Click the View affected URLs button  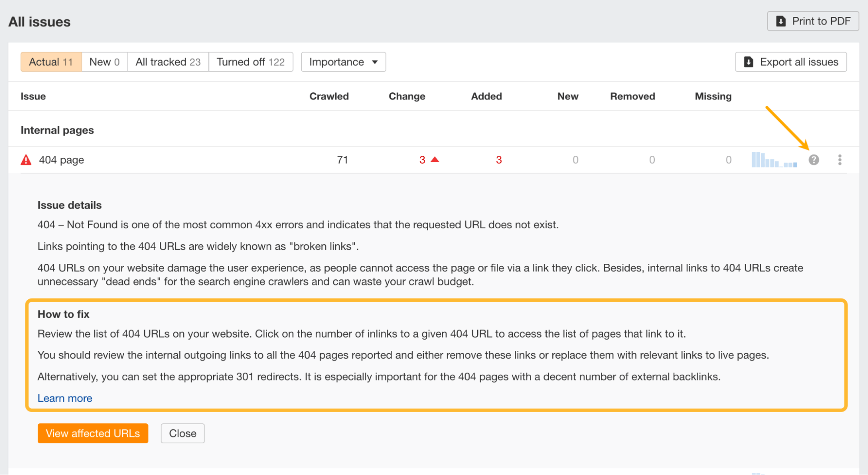pyautogui.click(x=92, y=433)
